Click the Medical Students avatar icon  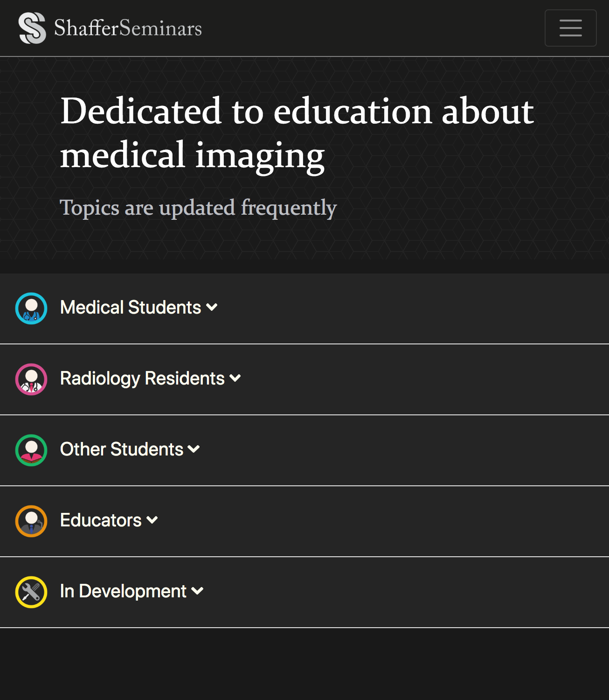tap(31, 308)
